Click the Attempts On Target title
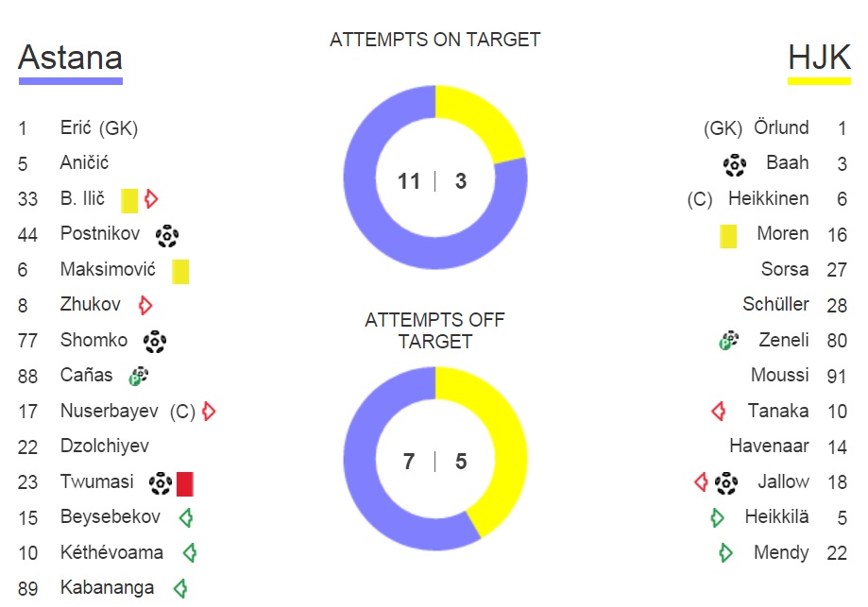 click(435, 40)
